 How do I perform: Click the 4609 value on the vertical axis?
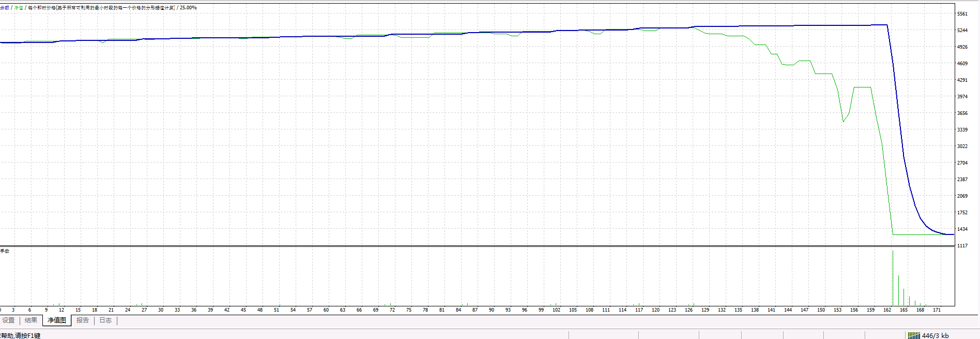[962, 64]
